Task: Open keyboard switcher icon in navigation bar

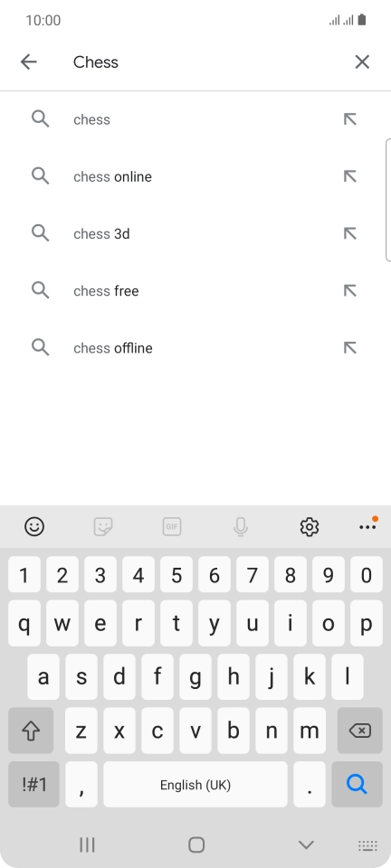Action: [367, 845]
